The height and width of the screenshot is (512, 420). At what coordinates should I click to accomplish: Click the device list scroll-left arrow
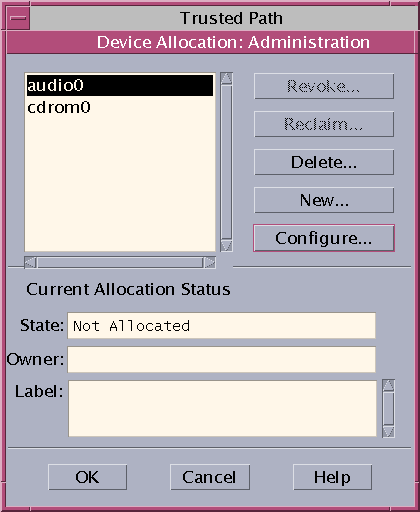pyautogui.click(x=30, y=263)
